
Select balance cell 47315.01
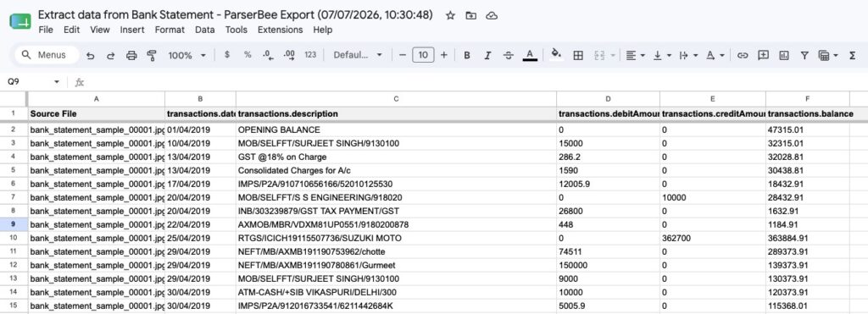[808, 129]
